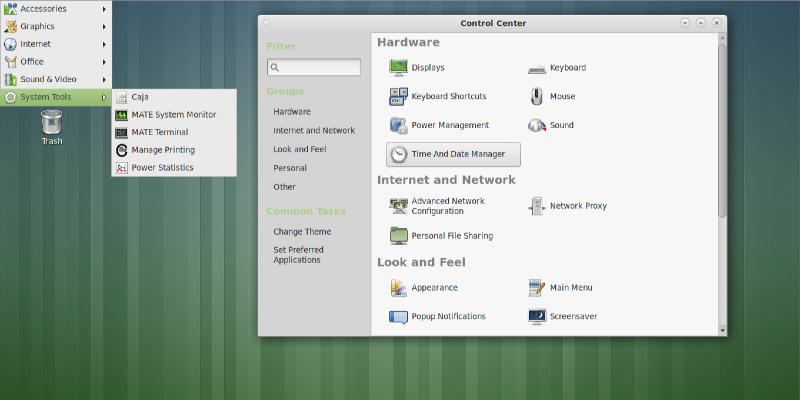Select MATE Terminal from System Tools
Viewport: 800px width, 400px height.
(159, 132)
